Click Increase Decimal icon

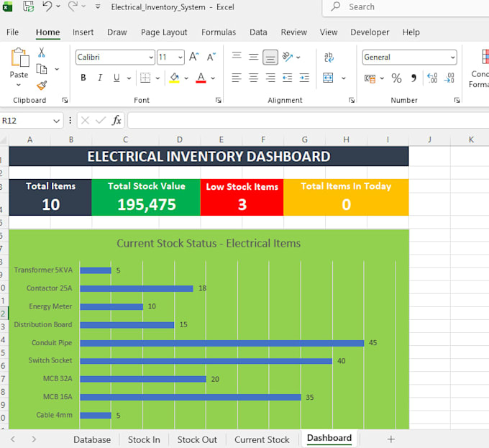(432, 78)
